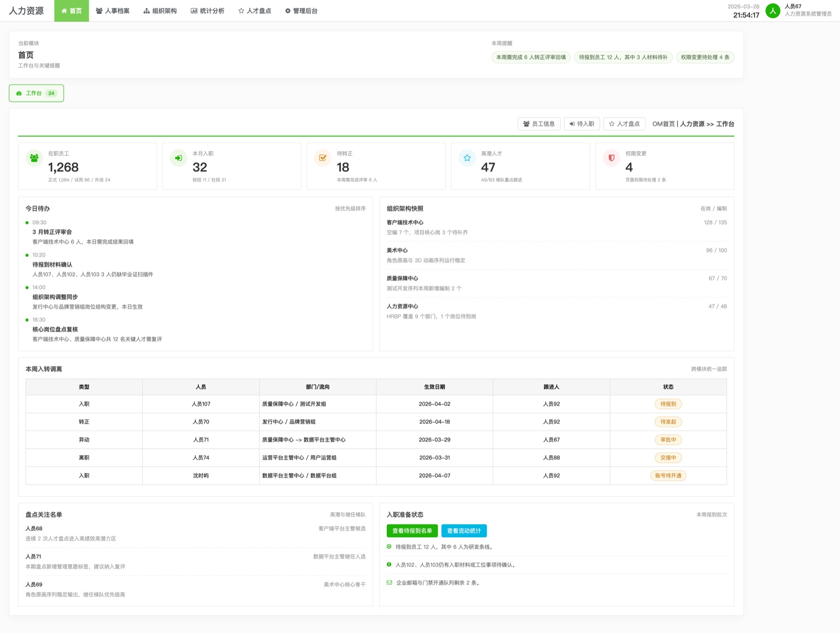Go to 统计分析 in top navigation
Image resolution: width=840 pixels, height=633 pixels.
pyautogui.click(x=207, y=11)
